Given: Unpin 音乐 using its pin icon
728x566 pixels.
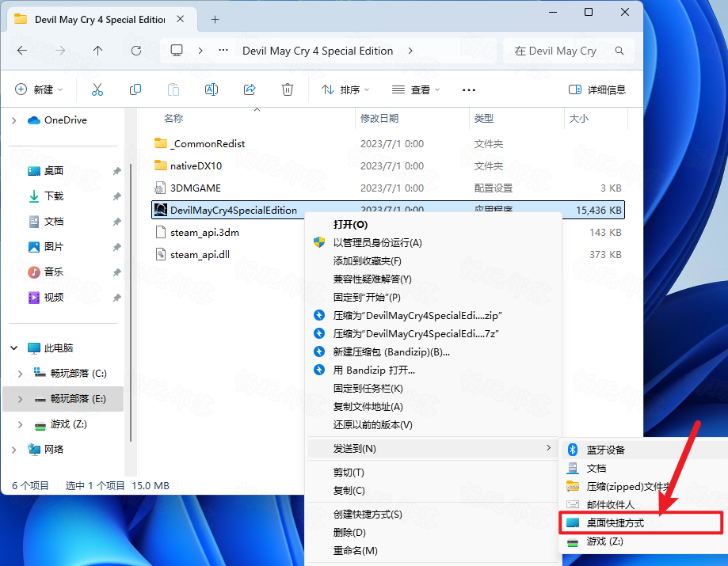Looking at the screenshot, I should coord(116,272).
